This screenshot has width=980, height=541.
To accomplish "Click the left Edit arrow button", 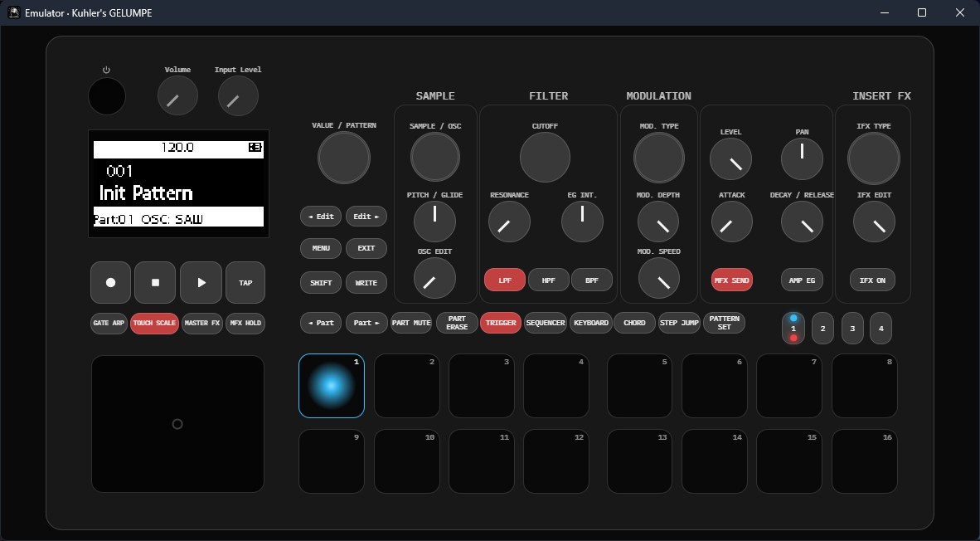I will (321, 217).
